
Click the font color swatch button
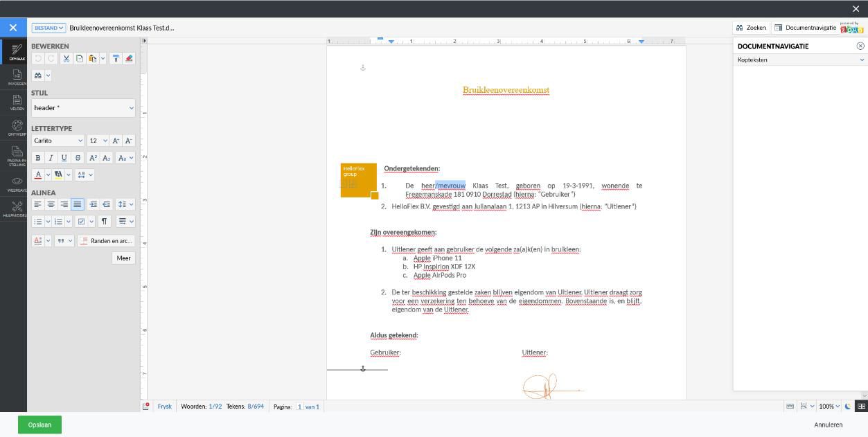point(38,175)
